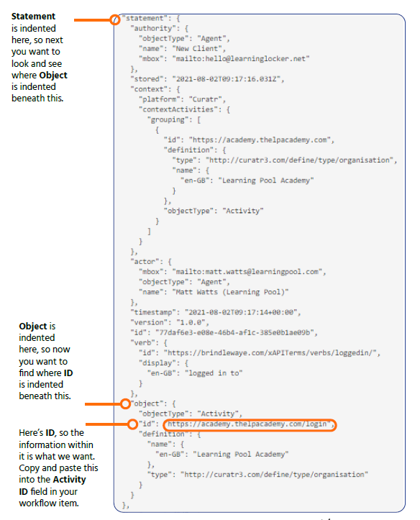
Task: Click the "verb" key line
Action: (149, 342)
